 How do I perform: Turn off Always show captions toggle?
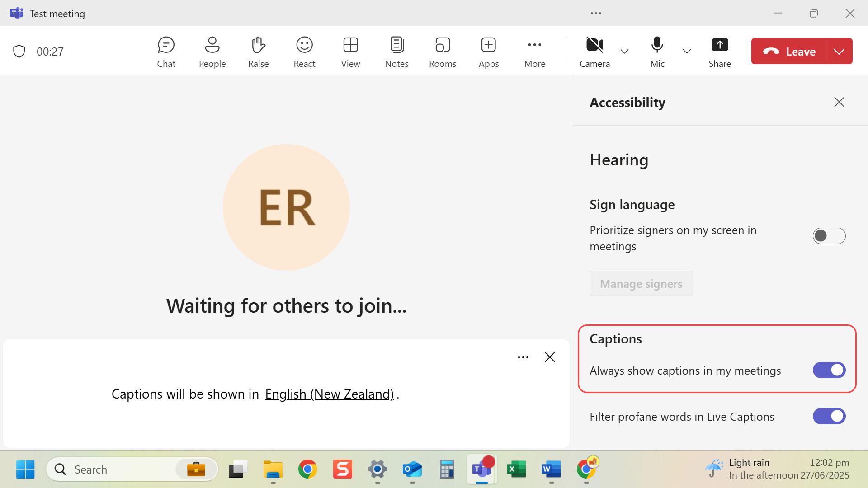[829, 370]
